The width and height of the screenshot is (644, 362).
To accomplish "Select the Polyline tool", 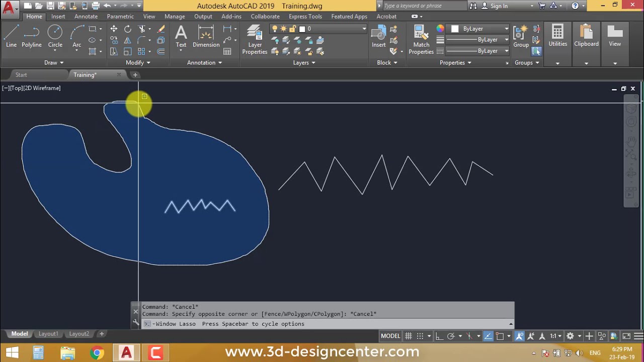I will click(x=31, y=36).
